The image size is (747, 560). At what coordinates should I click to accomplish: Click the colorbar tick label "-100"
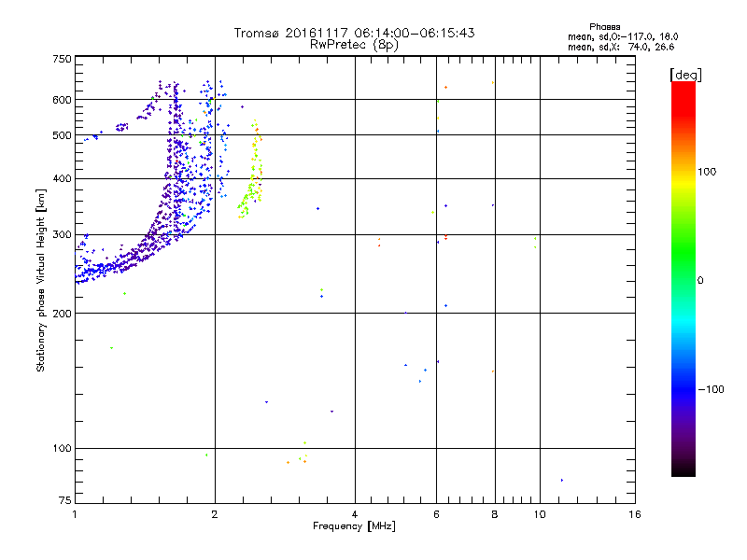pyautogui.click(x=711, y=389)
